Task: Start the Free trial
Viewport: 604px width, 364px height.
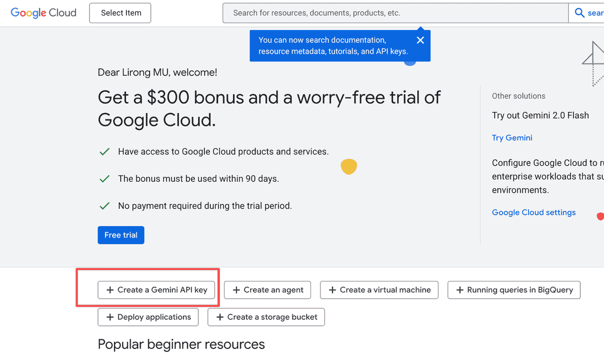Action: [121, 235]
